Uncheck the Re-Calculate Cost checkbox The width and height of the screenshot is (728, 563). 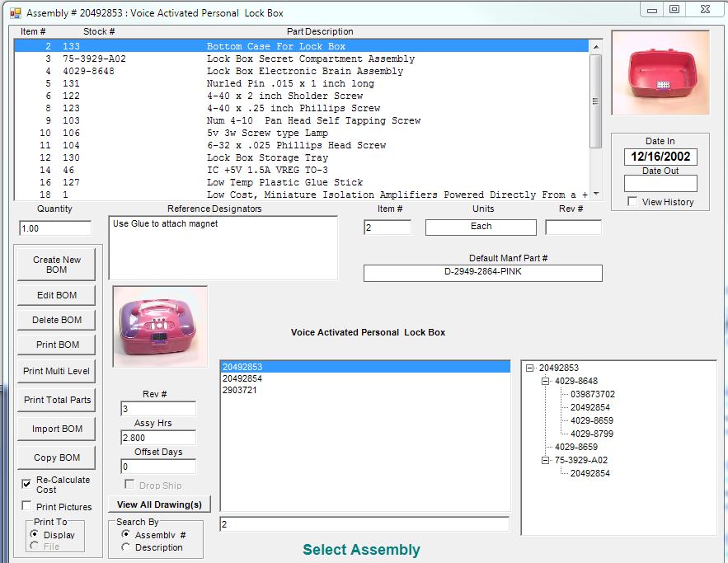click(26, 484)
